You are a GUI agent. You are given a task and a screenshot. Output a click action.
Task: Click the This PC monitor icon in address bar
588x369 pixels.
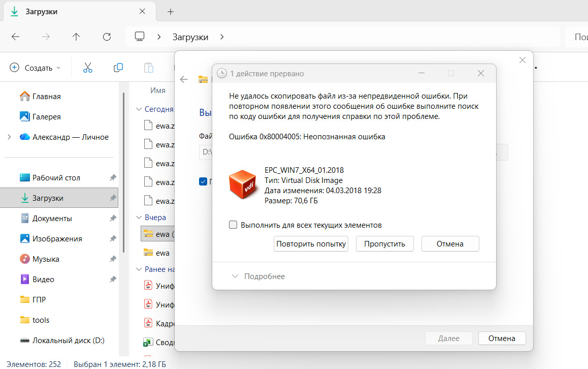(x=140, y=37)
